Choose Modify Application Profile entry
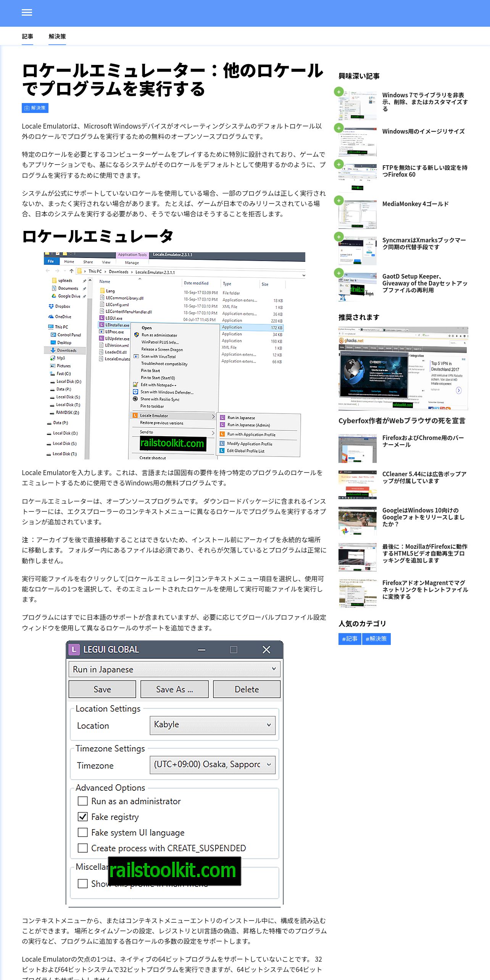The width and height of the screenshot is (490, 980). pos(250,444)
